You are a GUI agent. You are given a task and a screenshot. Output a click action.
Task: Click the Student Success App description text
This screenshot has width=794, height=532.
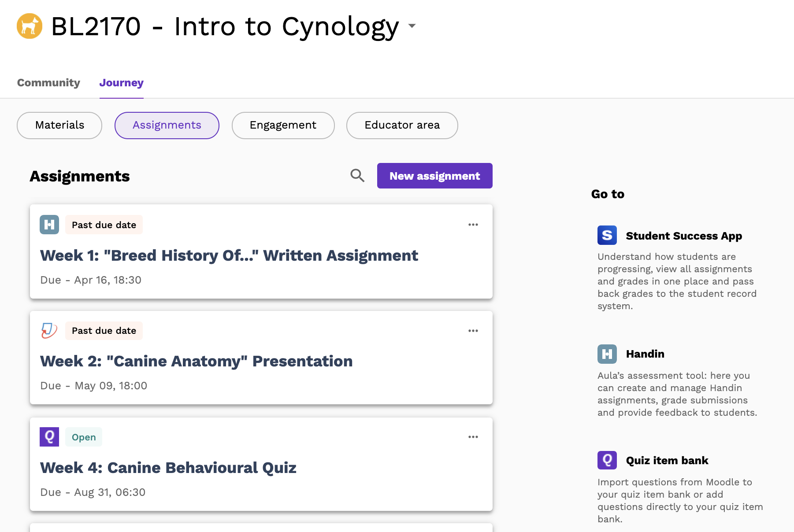[x=677, y=281]
